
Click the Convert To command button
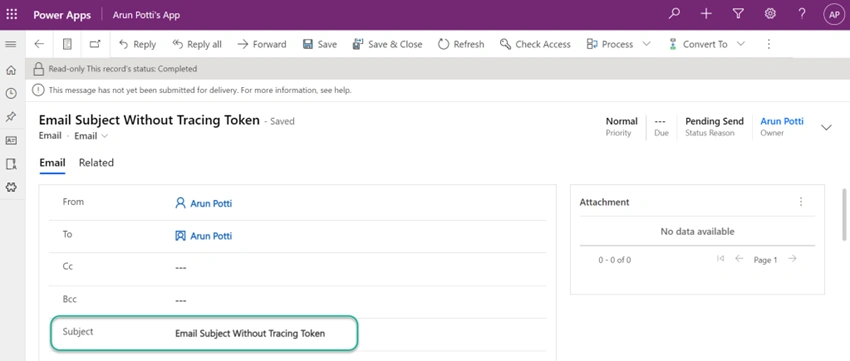point(698,44)
